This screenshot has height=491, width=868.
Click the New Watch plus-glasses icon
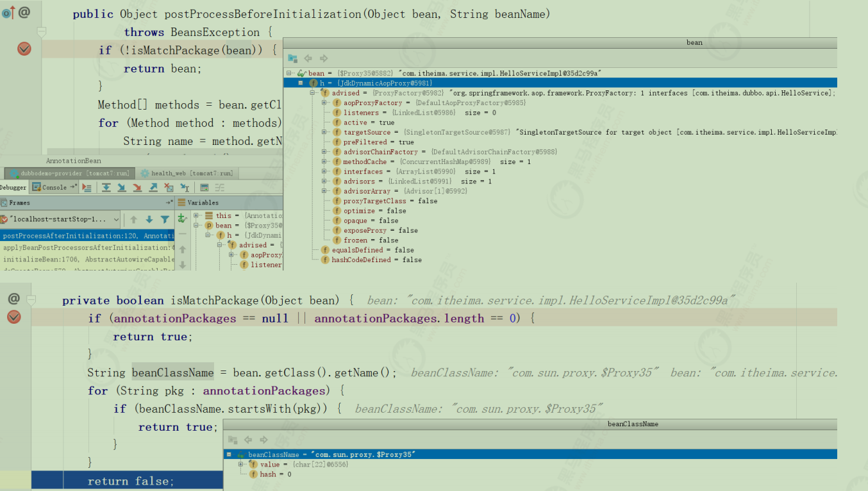pos(182,219)
